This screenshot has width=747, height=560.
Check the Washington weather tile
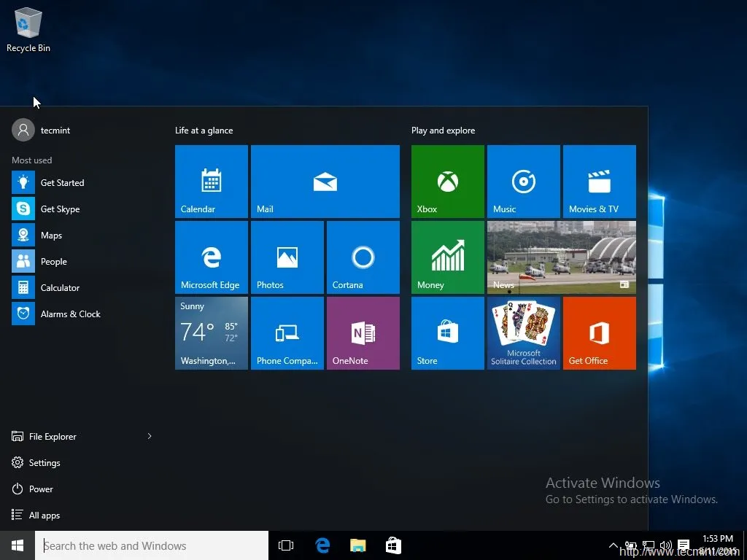[x=211, y=332]
